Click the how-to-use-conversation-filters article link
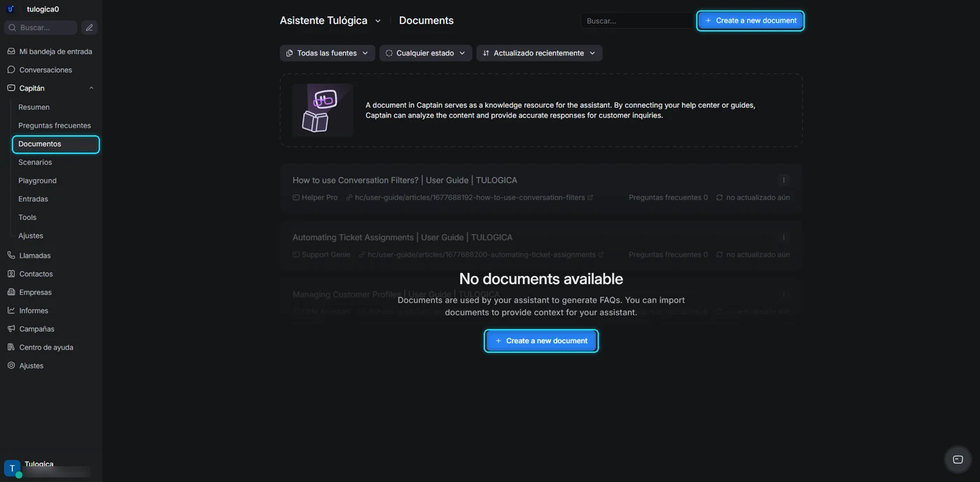 [470, 197]
